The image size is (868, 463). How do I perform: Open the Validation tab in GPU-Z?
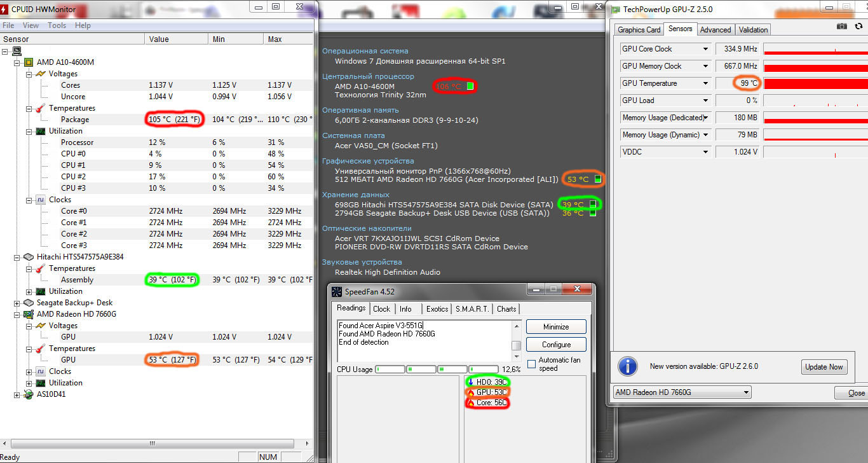(754, 30)
